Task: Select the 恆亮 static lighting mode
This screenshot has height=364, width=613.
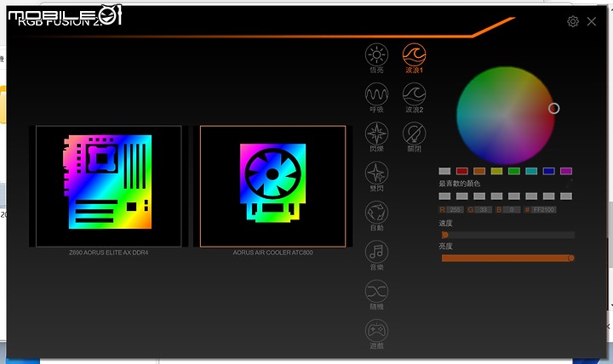Action: pos(376,54)
